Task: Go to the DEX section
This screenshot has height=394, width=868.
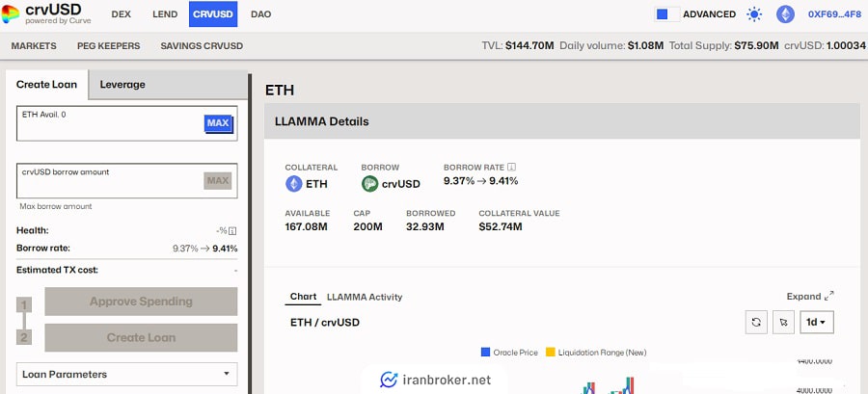Action: (x=122, y=14)
